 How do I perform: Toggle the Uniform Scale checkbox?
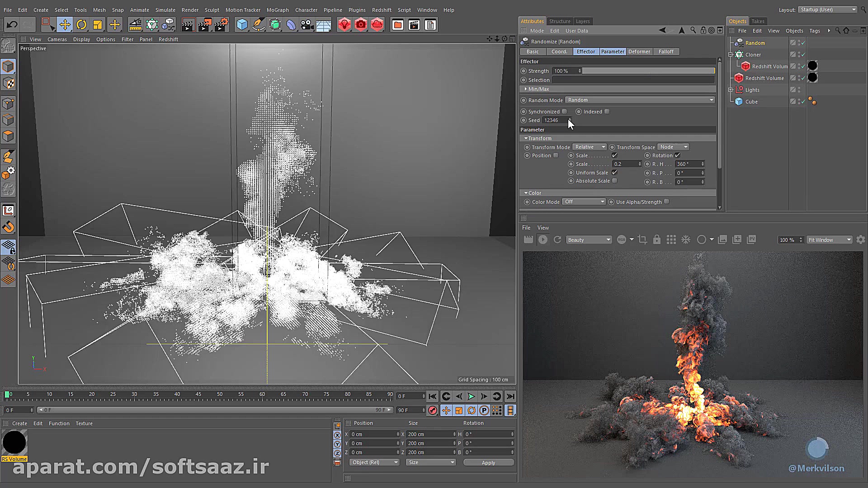pos(615,172)
